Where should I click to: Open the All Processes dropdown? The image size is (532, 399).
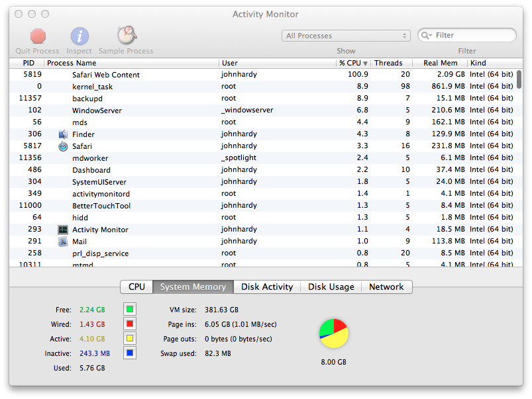point(346,36)
